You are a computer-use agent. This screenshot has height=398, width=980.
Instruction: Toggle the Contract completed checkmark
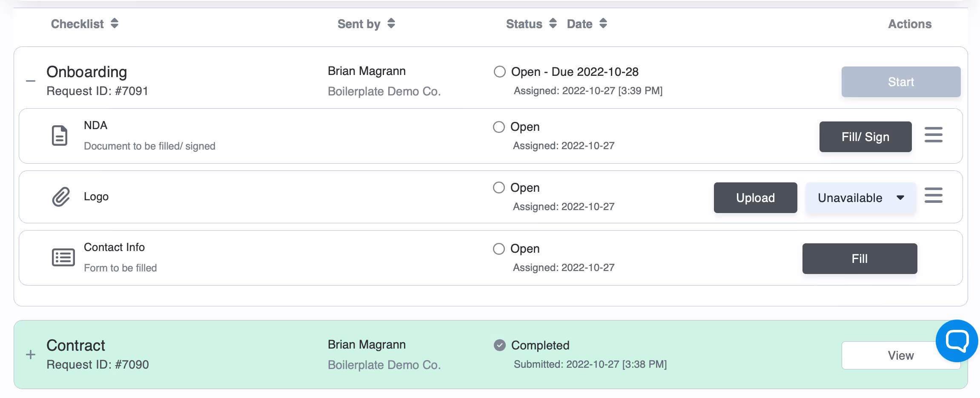pyautogui.click(x=500, y=345)
